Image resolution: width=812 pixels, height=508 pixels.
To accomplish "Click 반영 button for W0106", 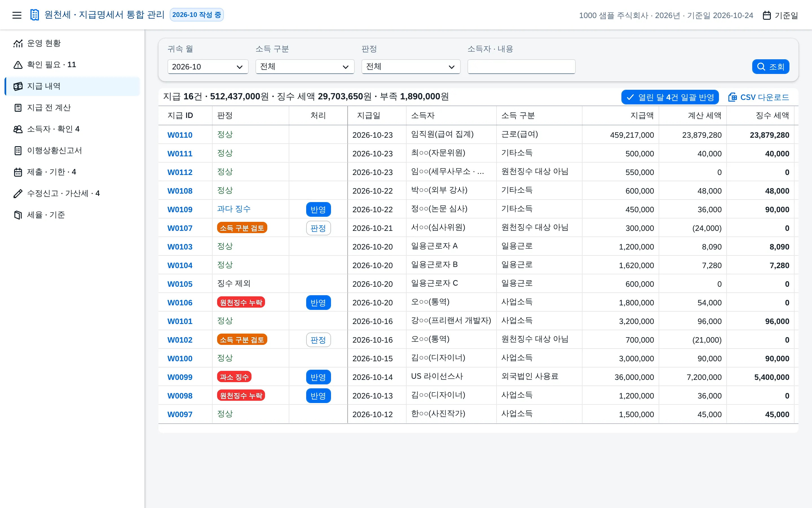I will 318,303.
